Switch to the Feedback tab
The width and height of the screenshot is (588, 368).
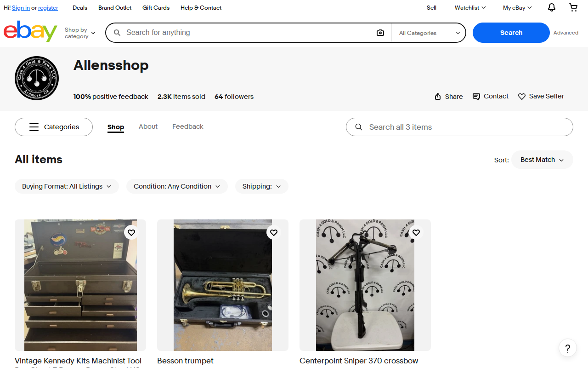(x=188, y=126)
